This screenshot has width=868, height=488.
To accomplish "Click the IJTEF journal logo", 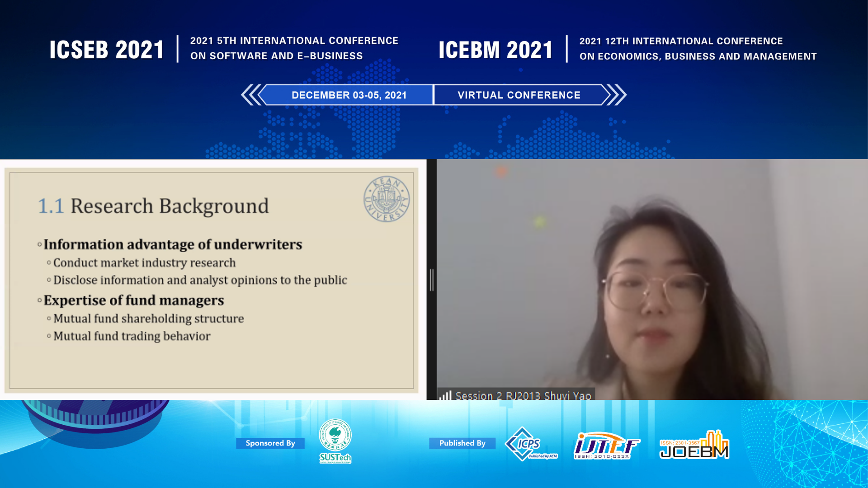I will click(607, 446).
